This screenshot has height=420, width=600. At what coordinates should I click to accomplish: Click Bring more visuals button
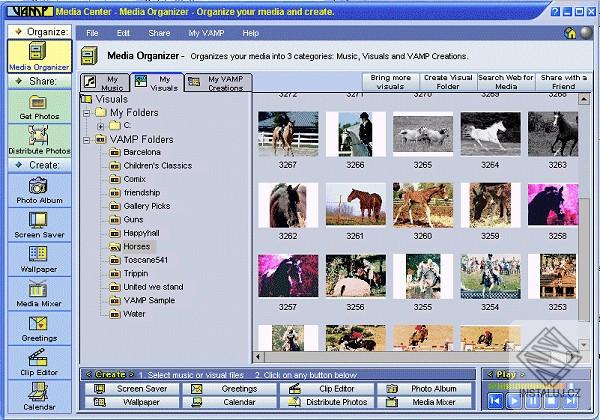pyautogui.click(x=391, y=82)
